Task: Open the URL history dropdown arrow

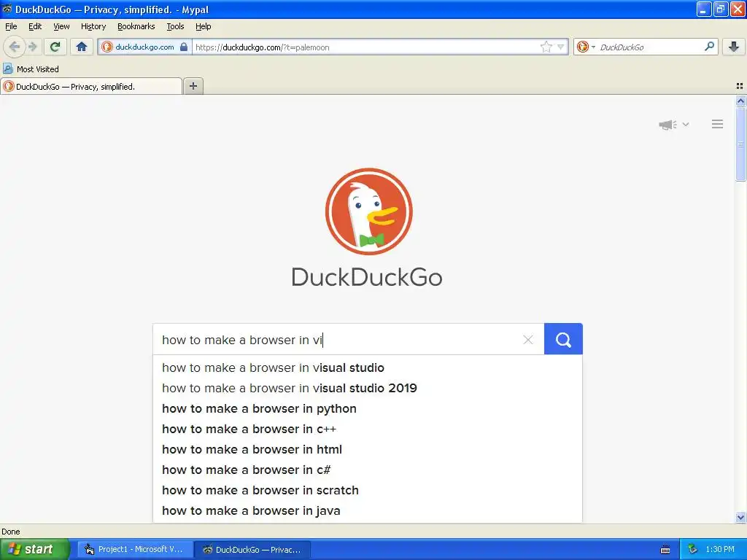Action: point(561,47)
